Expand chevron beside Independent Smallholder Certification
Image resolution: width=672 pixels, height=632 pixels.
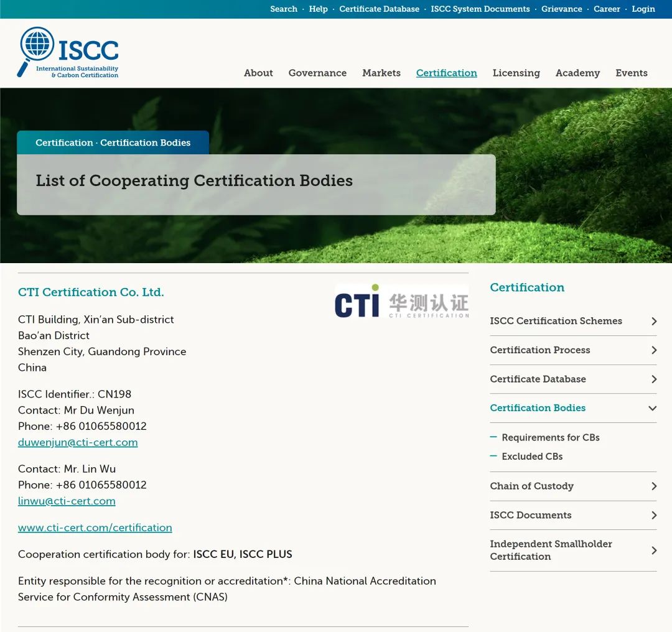[654, 551]
